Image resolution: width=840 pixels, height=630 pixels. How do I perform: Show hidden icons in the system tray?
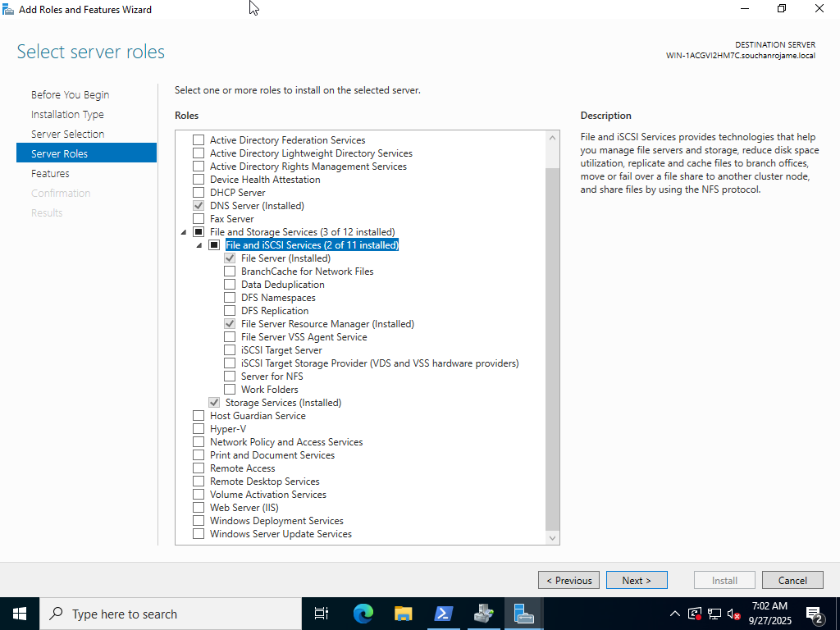tap(674, 613)
